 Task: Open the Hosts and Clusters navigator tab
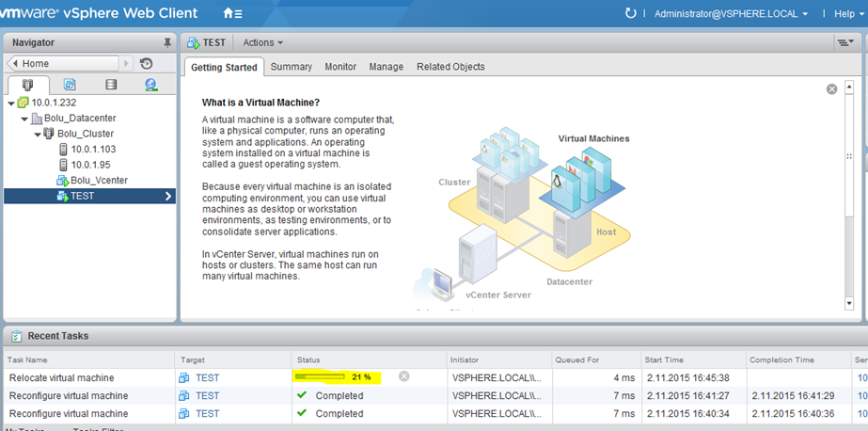click(27, 86)
